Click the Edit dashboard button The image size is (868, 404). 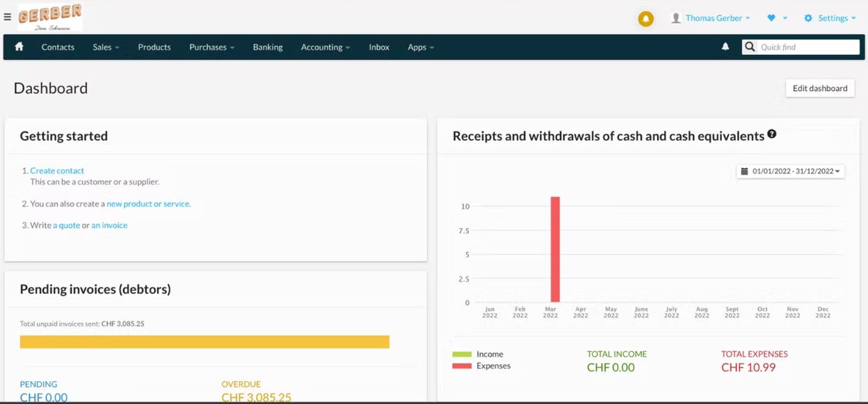click(x=820, y=88)
